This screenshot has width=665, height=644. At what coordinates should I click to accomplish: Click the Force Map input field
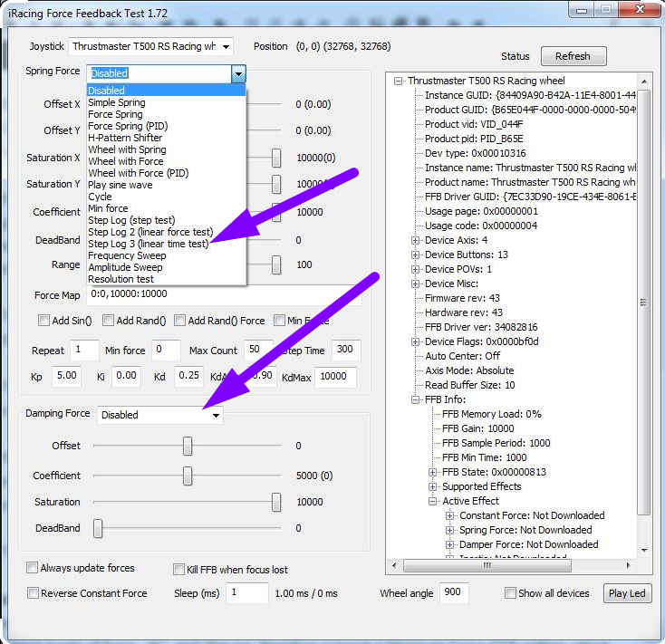[x=224, y=294]
